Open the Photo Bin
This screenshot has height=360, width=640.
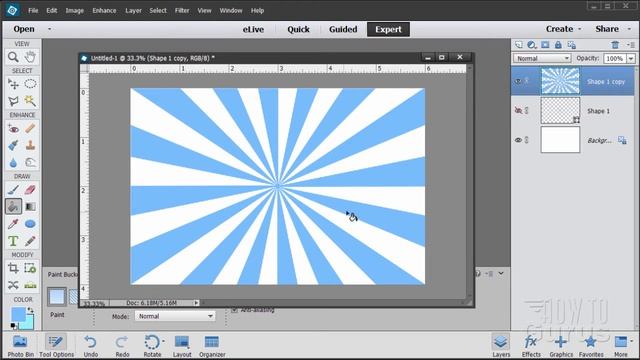pos(20,346)
